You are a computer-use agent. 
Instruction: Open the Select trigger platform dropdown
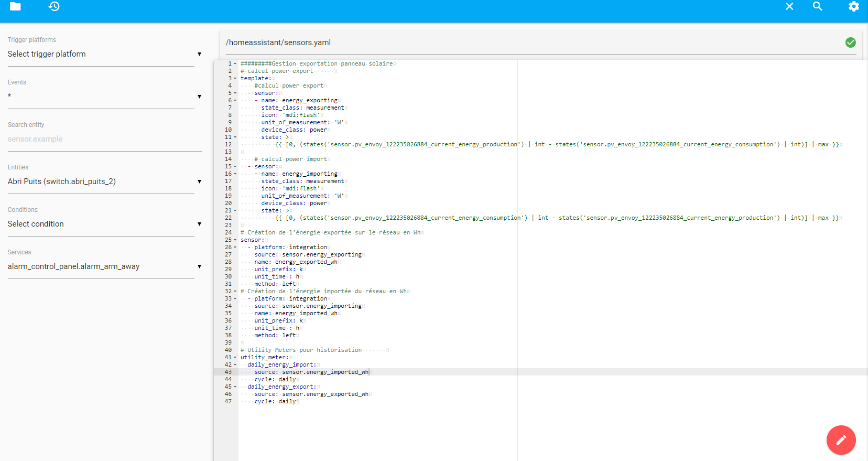[x=105, y=54]
